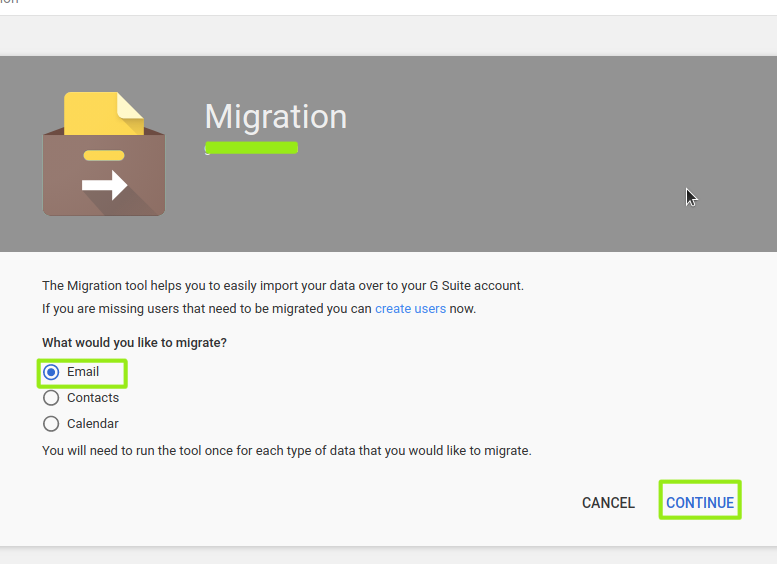The width and height of the screenshot is (777, 564).
Task: Choose the Calendar radio button
Action: 51,424
